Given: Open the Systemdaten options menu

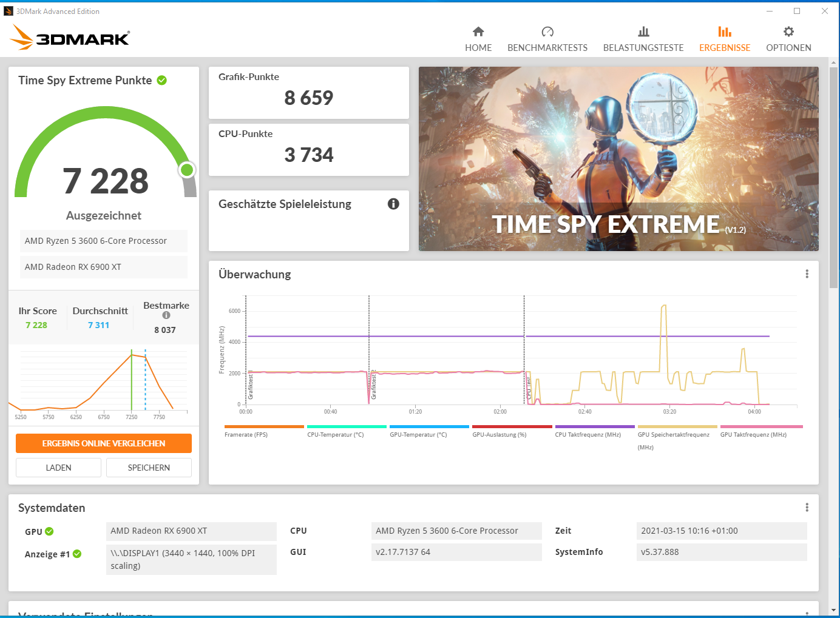Looking at the screenshot, I should point(807,508).
